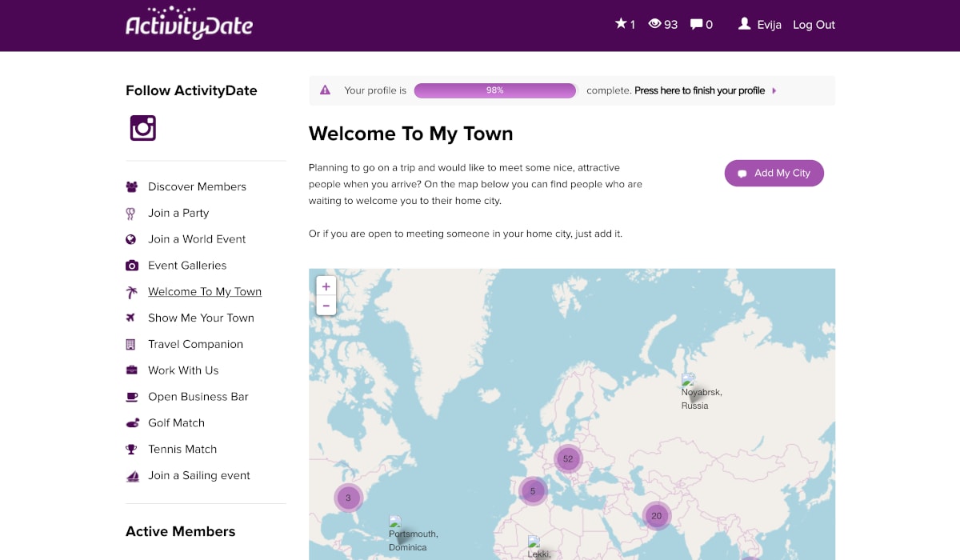
Task: Go to Travel Companion page
Action: click(x=195, y=344)
